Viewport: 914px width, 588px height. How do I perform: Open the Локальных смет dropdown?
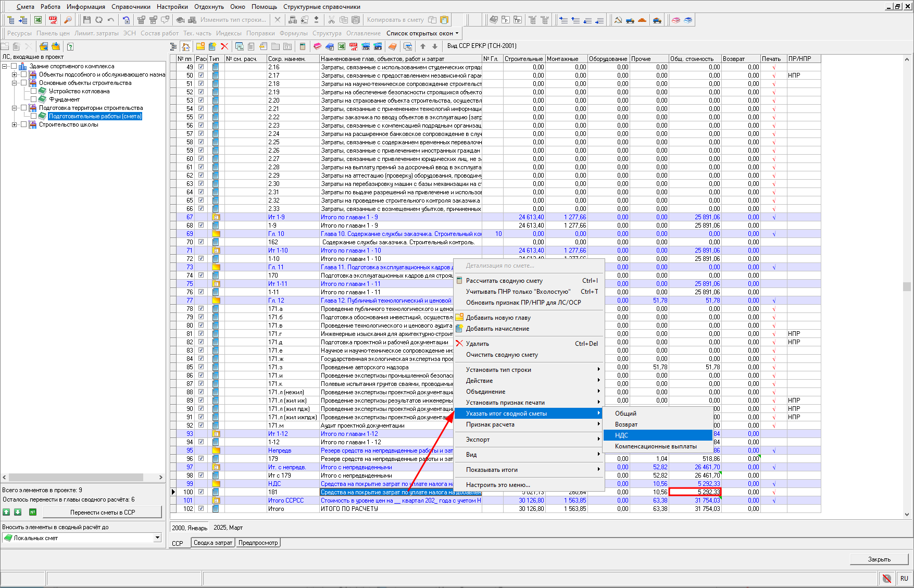point(157,537)
